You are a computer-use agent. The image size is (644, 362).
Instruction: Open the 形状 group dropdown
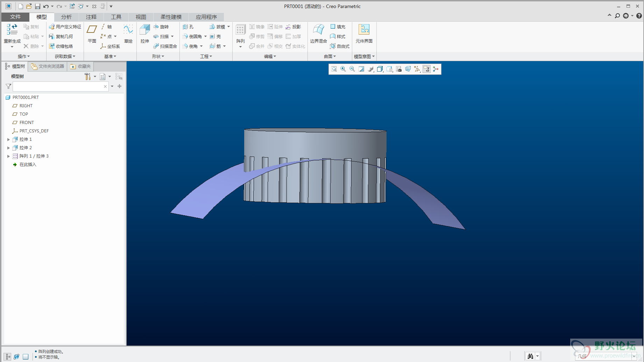point(158,56)
